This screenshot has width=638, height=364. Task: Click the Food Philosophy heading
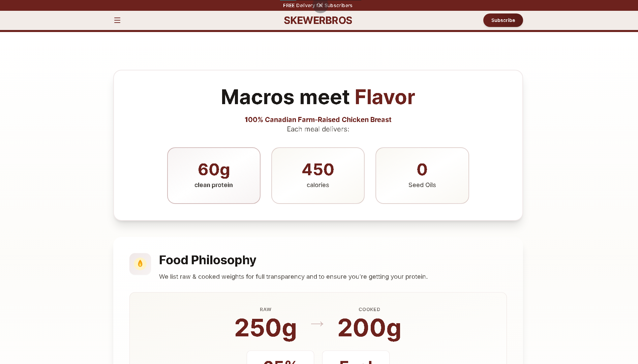[208, 260]
